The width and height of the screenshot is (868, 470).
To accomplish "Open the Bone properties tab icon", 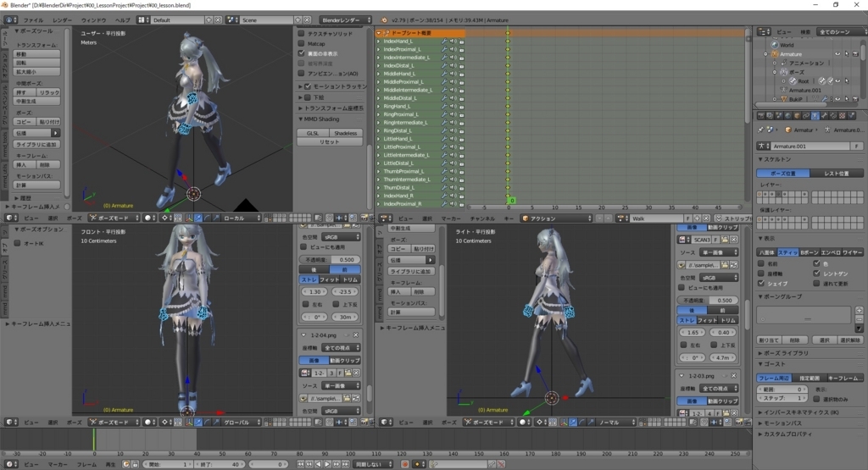I will 824,115.
